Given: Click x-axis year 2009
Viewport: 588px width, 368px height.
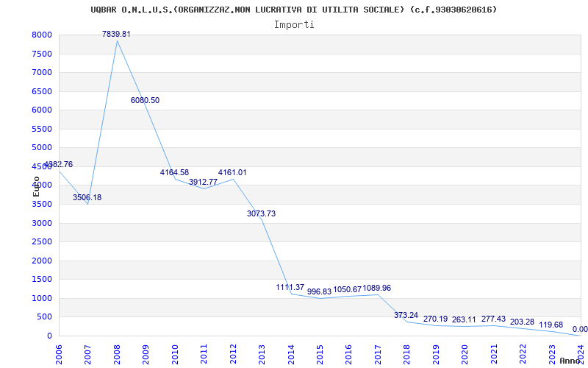Looking at the screenshot, I should [146, 354].
